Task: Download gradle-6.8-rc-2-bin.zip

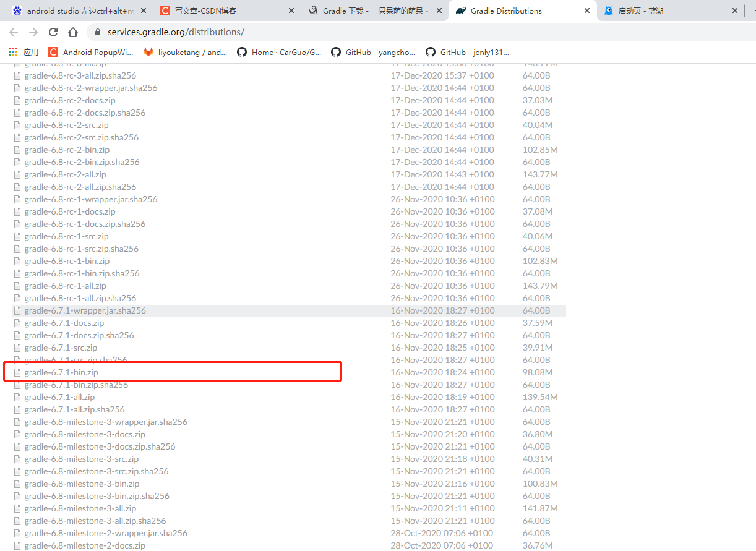Action: 67,150
